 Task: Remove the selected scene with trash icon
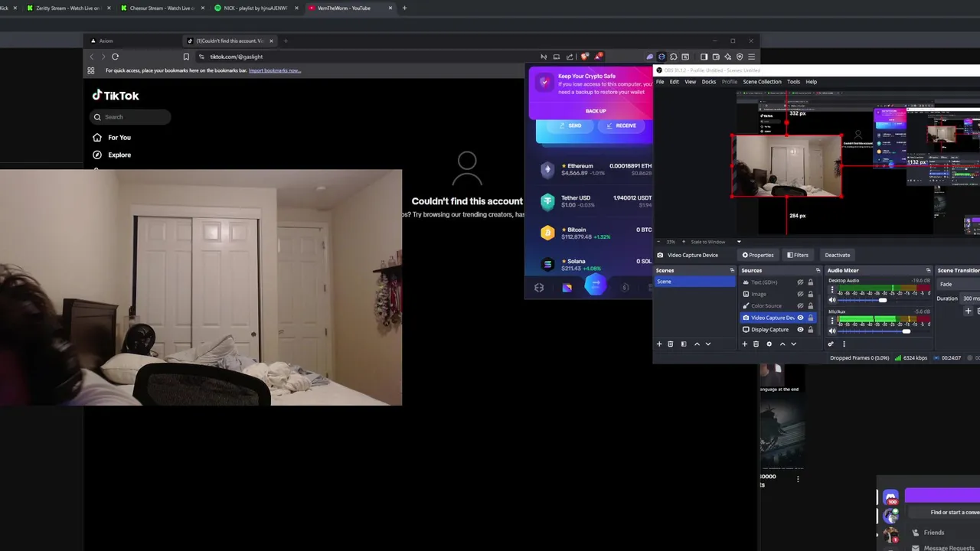[671, 344]
